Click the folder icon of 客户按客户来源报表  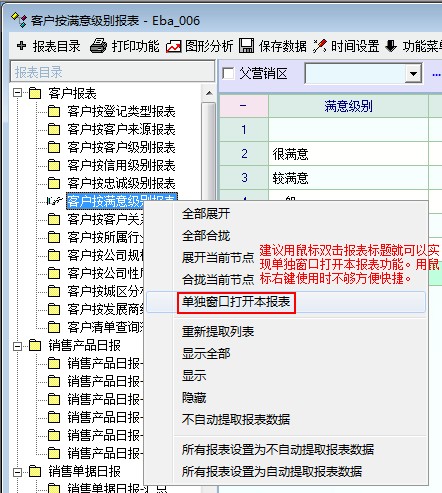click(54, 129)
